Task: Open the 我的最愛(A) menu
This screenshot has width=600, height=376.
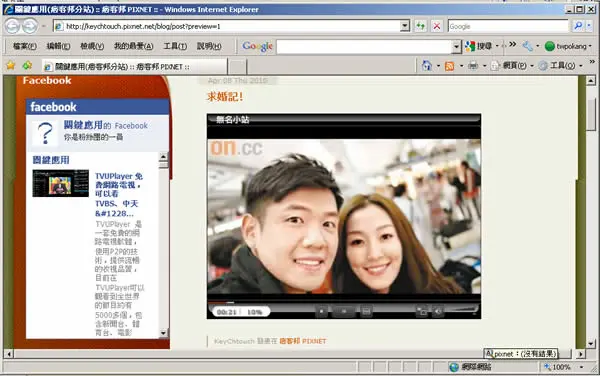Action: [134, 46]
